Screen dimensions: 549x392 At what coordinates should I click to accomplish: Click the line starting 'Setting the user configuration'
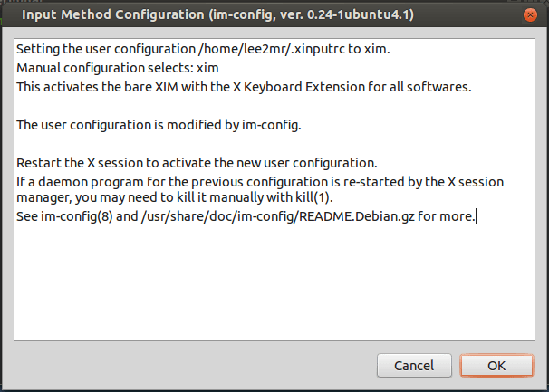[179, 51]
